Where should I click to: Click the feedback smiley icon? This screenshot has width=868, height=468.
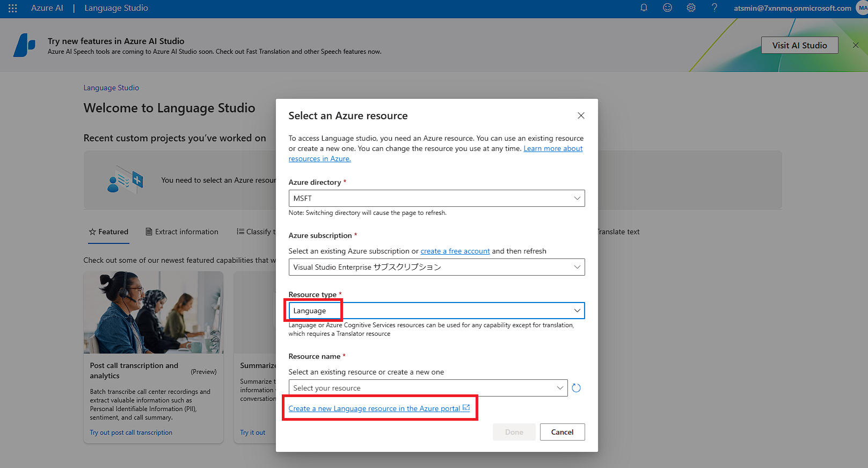[667, 8]
